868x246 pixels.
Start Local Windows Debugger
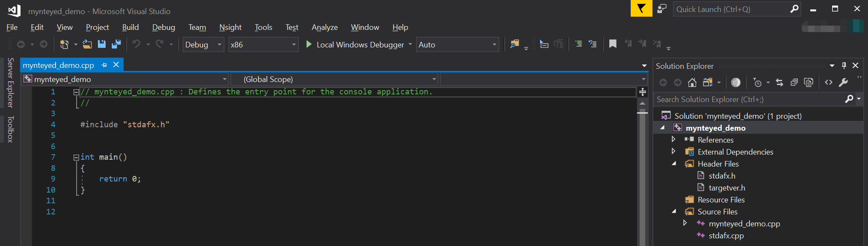355,44
